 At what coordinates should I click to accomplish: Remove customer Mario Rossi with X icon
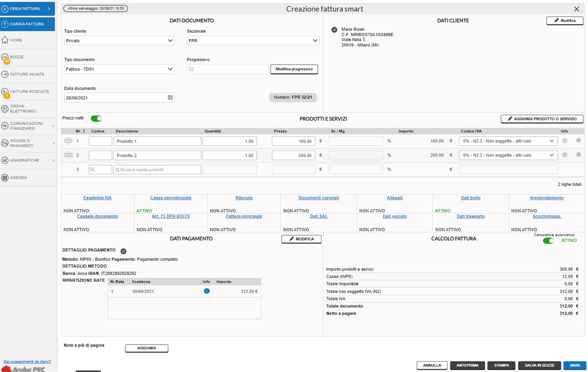[x=334, y=30]
